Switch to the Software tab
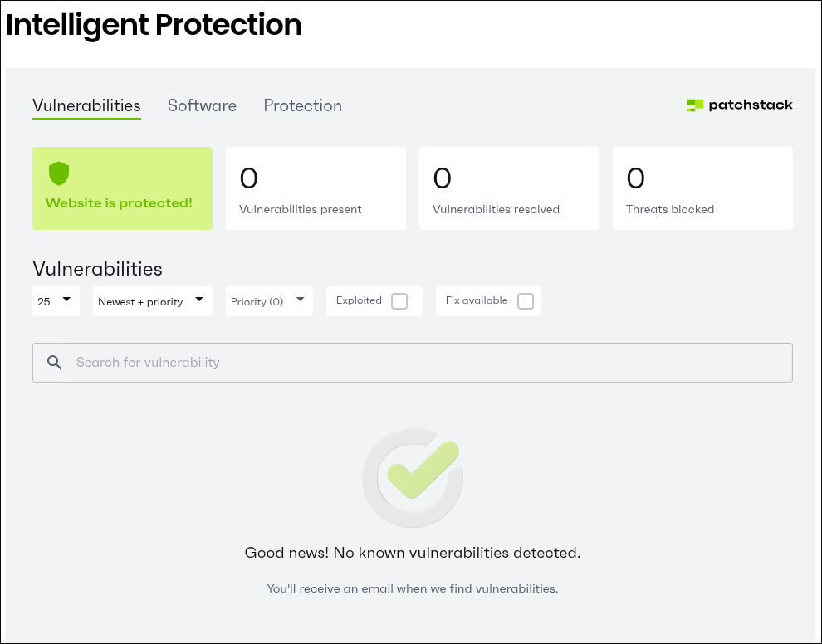822x644 pixels. click(x=202, y=105)
